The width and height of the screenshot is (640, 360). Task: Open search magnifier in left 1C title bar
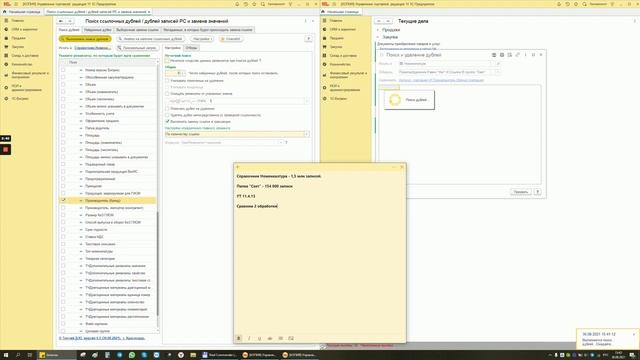[x=263, y=4]
